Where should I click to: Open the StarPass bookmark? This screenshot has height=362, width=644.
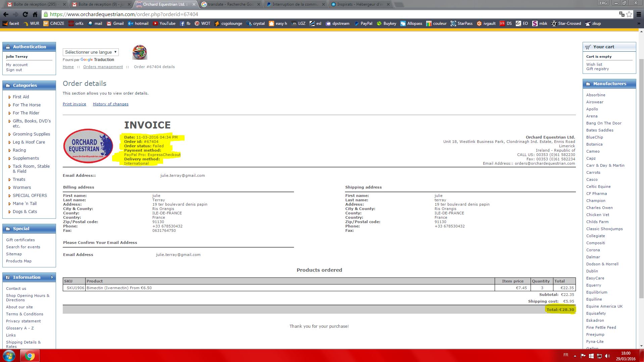461,23
